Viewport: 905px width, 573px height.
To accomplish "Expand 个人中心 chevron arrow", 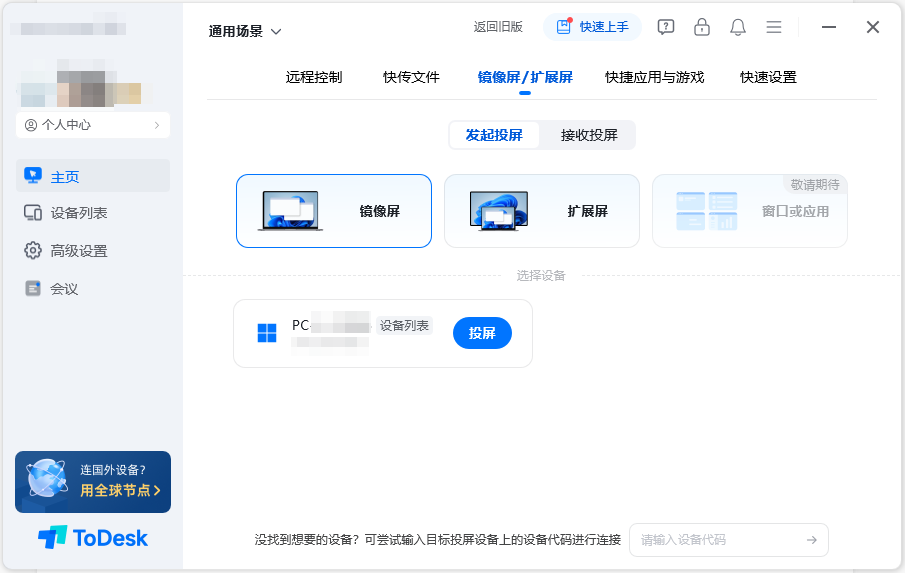I will click(x=156, y=125).
